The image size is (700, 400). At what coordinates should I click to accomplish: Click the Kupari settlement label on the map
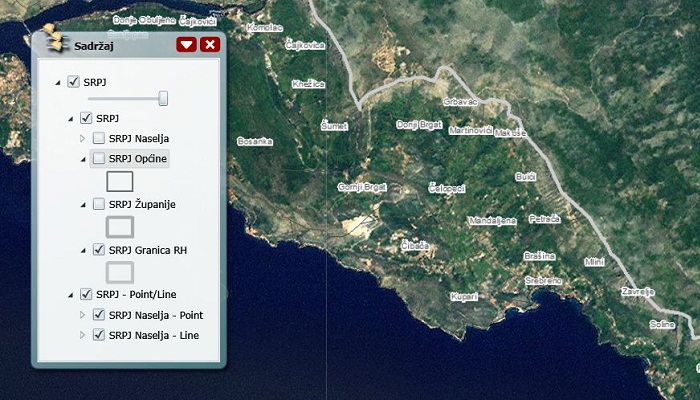463,296
